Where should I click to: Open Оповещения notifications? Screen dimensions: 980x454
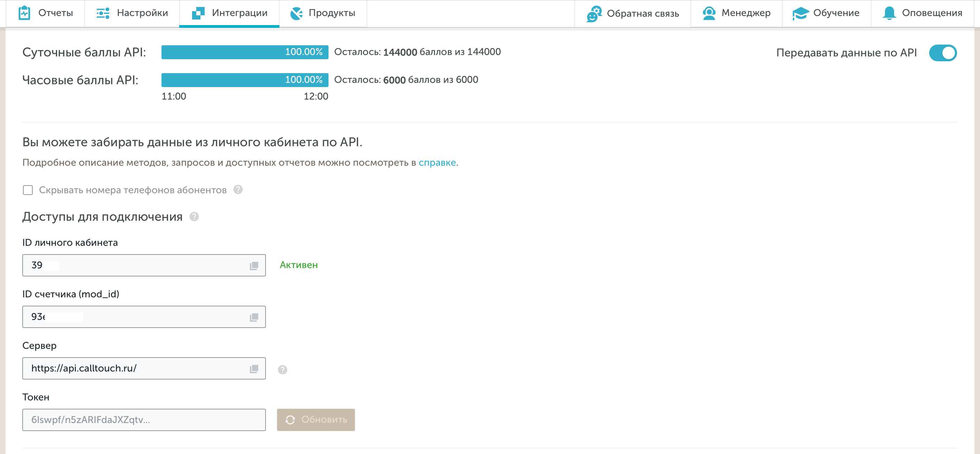coord(922,13)
